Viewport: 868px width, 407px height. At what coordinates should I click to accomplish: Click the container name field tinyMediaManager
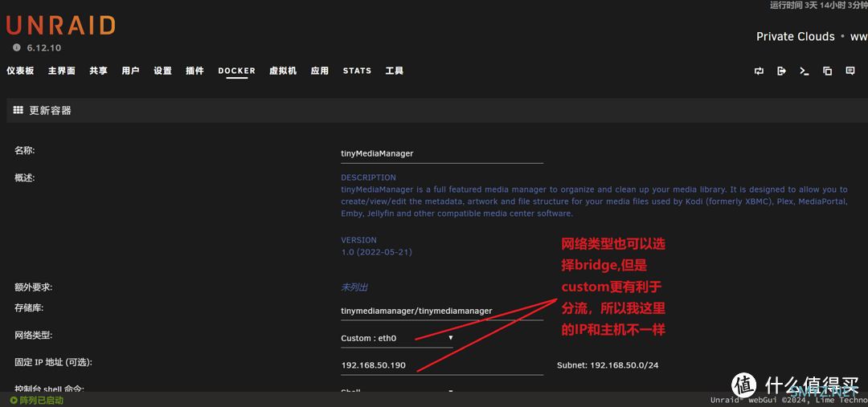442,154
